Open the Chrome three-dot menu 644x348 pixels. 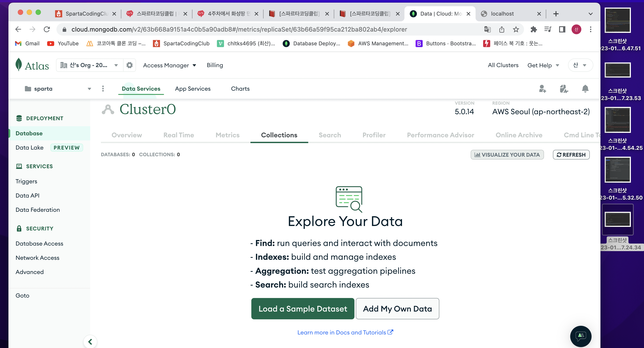[x=590, y=29]
